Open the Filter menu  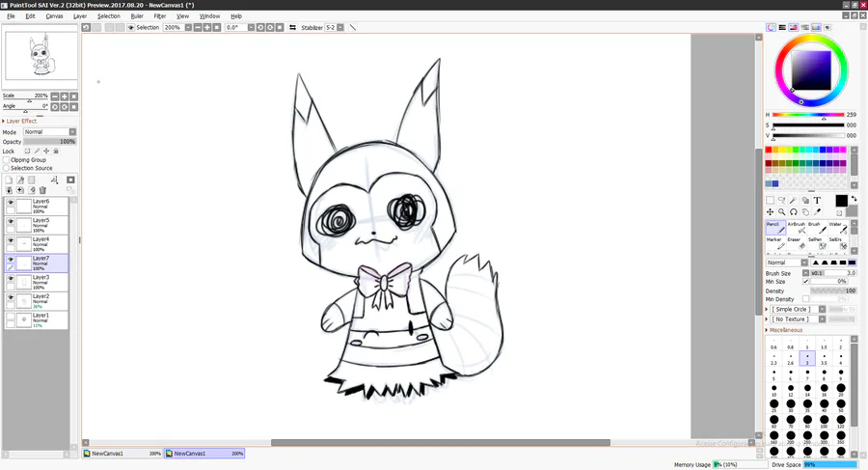(x=160, y=16)
